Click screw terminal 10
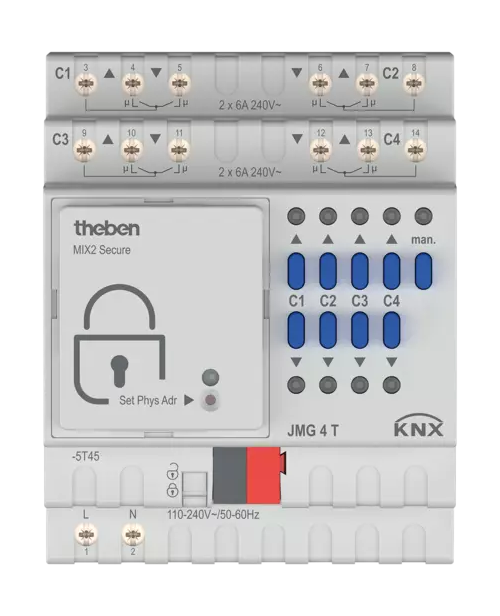This screenshot has height=616, width=500. click(132, 149)
